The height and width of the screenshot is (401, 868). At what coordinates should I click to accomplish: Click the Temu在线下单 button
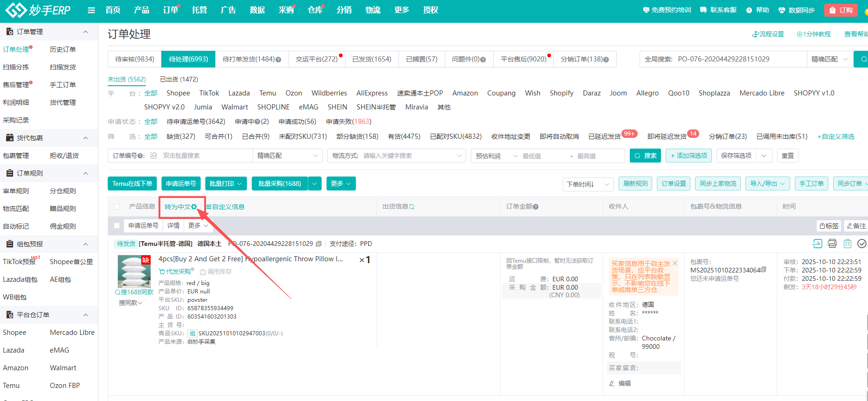[x=132, y=184]
